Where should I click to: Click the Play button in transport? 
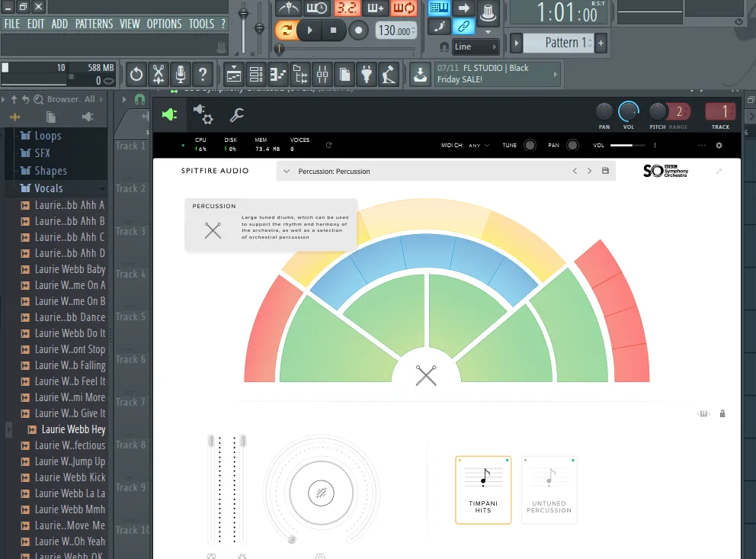click(x=309, y=31)
